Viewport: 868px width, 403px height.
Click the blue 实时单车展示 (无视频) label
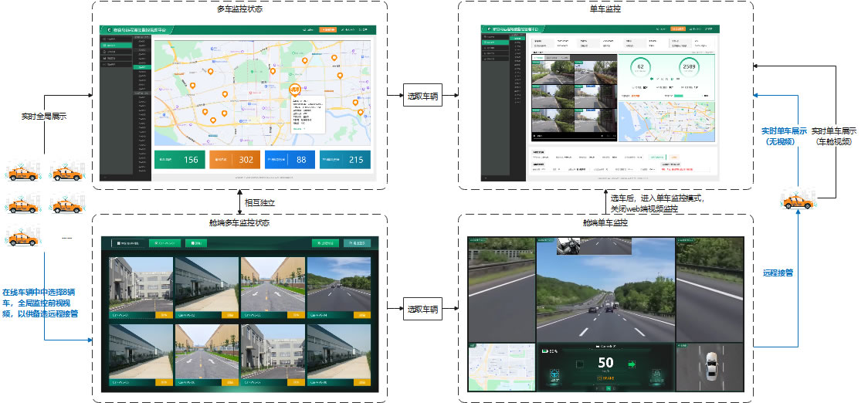click(783, 136)
